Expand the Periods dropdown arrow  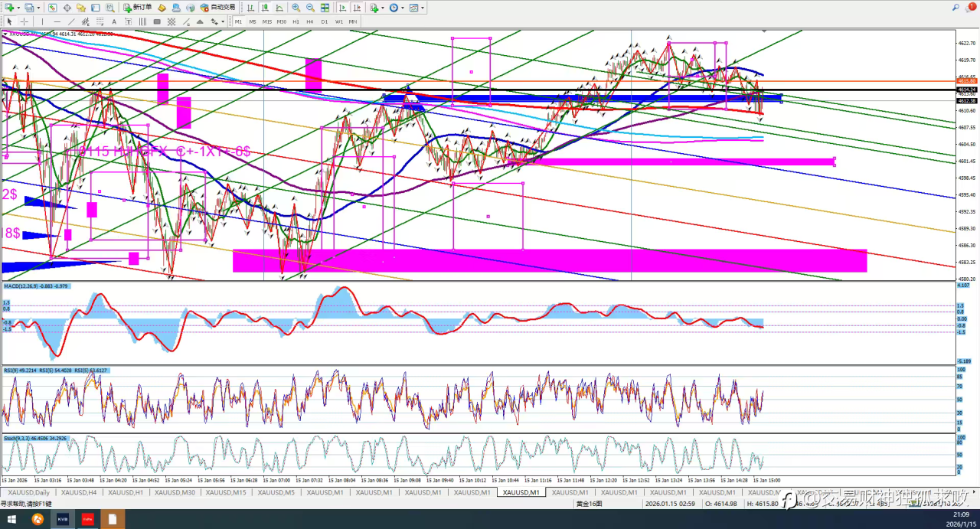coord(403,8)
